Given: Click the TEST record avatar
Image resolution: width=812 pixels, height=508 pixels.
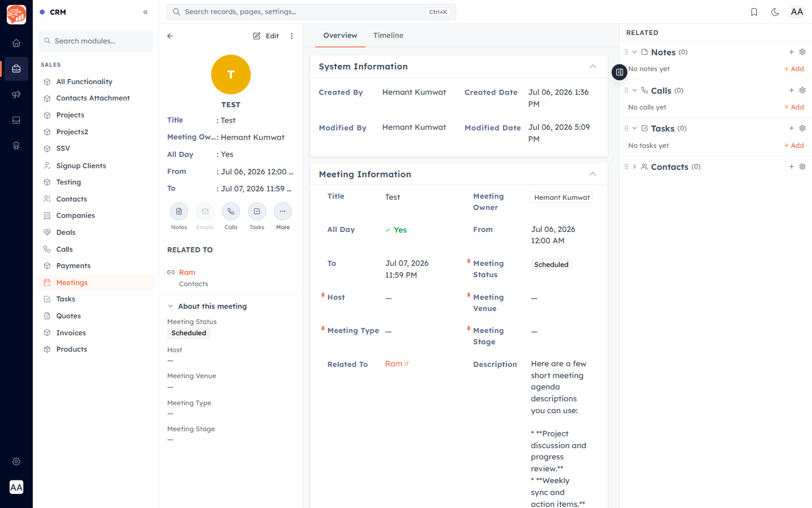Looking at the screenshot, I should [231, 75].
